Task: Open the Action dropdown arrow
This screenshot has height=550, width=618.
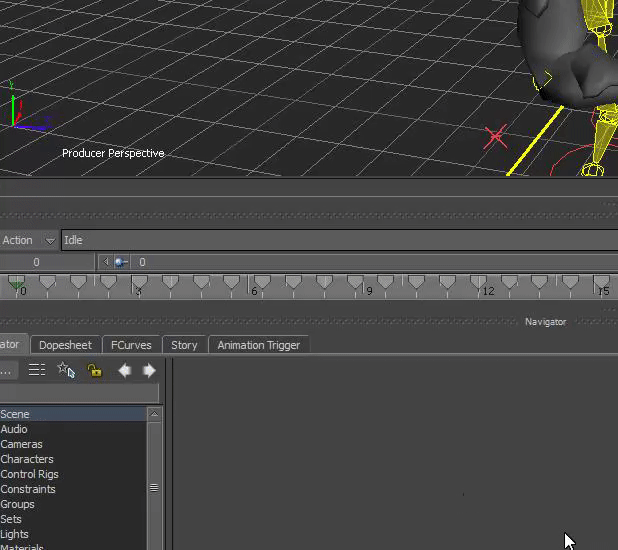Action: 50,240
